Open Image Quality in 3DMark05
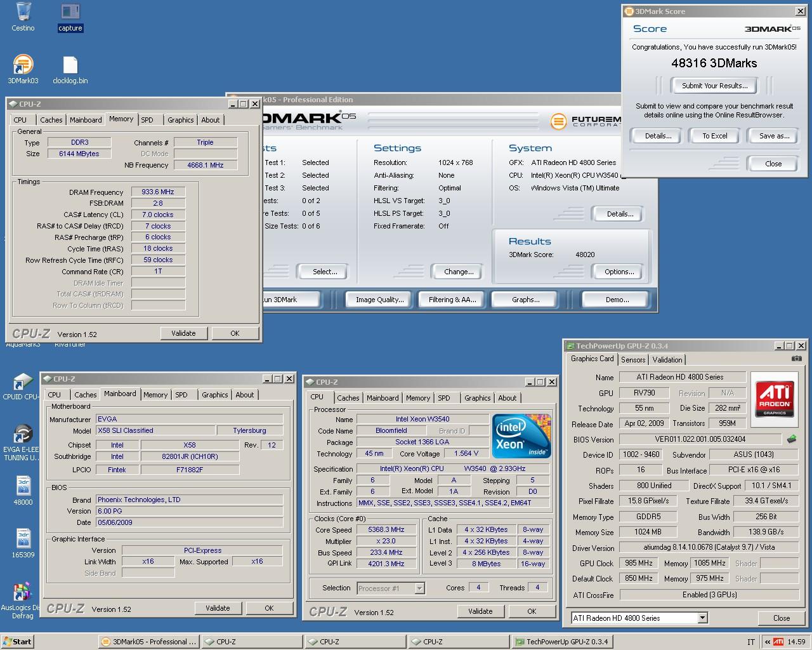Viewport: 812px width, 650px height. coord(379,300)
